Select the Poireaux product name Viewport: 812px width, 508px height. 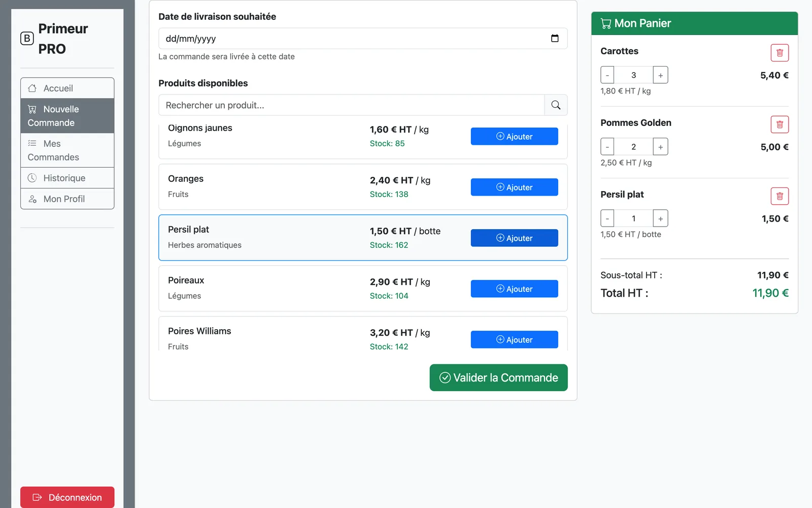(186, 280)
